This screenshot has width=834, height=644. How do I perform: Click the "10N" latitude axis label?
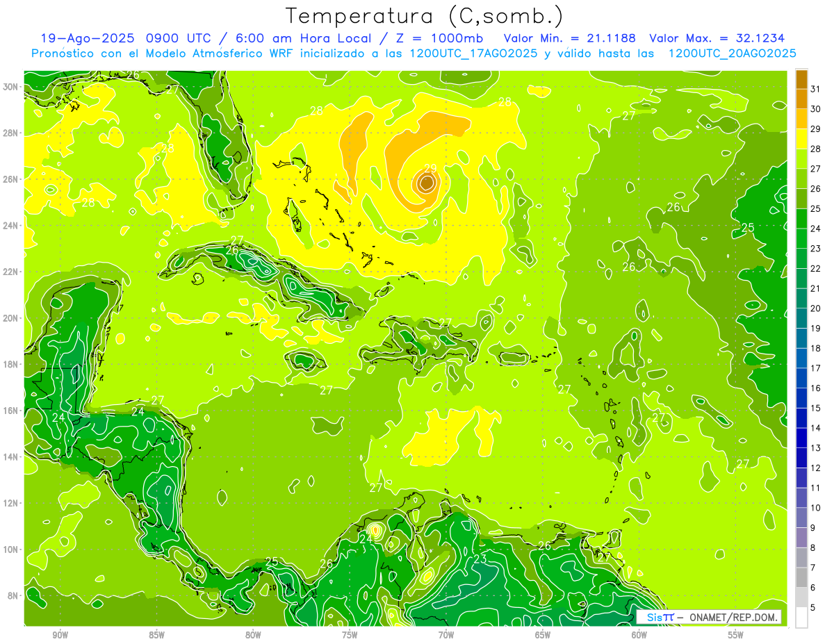click(11, 550)
